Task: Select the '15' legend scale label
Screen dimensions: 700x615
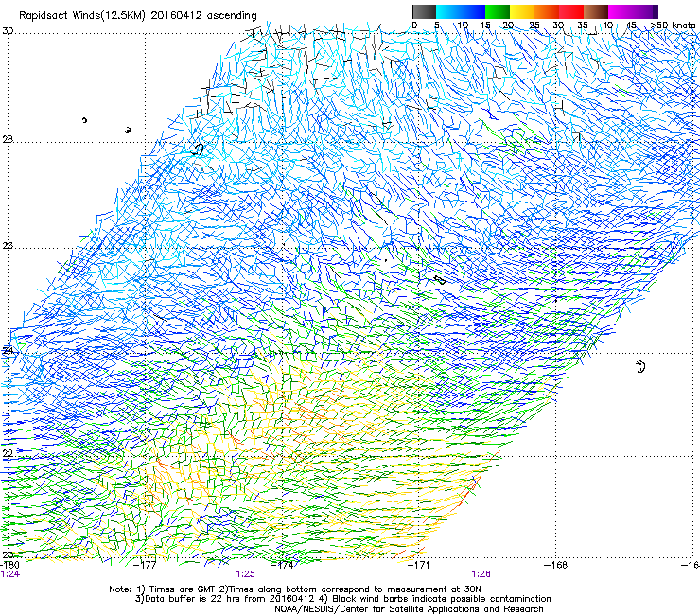Action: tap(485, 25)
